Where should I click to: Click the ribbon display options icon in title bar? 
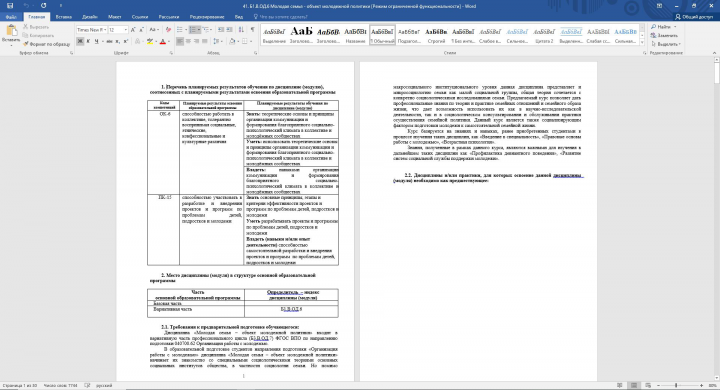[659, 6]
